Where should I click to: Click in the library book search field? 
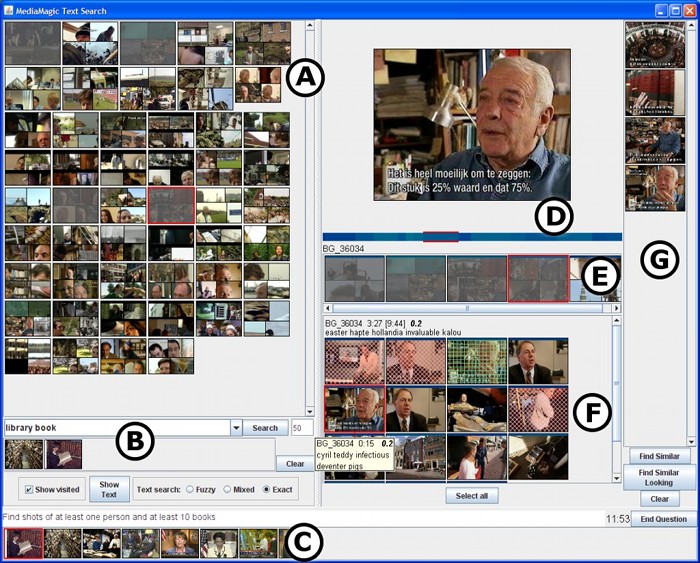(115, 428)
